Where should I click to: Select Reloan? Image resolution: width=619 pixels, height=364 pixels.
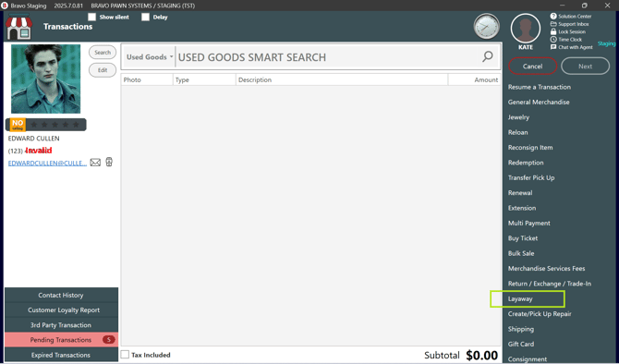(518, 132)
